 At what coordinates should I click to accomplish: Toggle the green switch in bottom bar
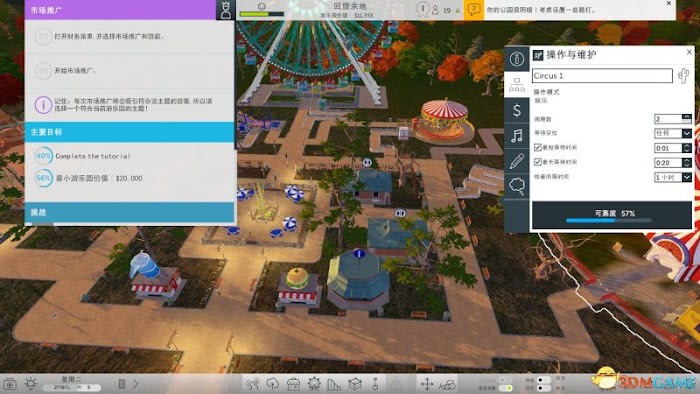point(505,388)
